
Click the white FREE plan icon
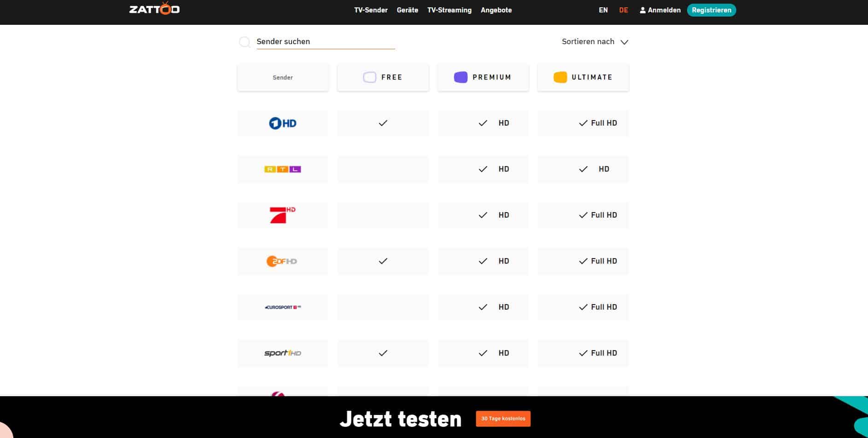coord(370,77)
